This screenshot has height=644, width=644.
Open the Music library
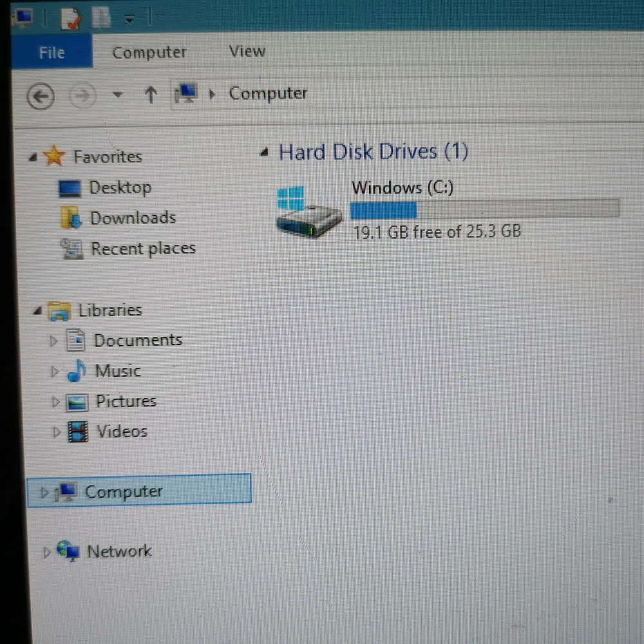(118, 371)
